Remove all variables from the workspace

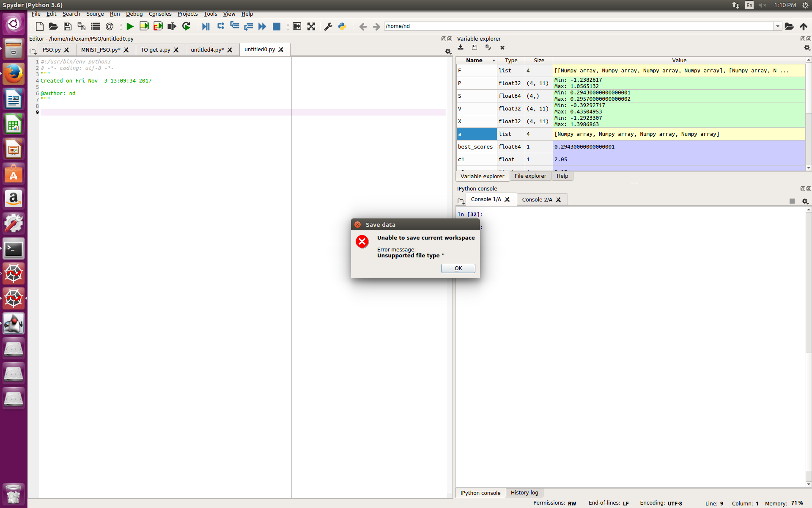(x=502, y=47)
